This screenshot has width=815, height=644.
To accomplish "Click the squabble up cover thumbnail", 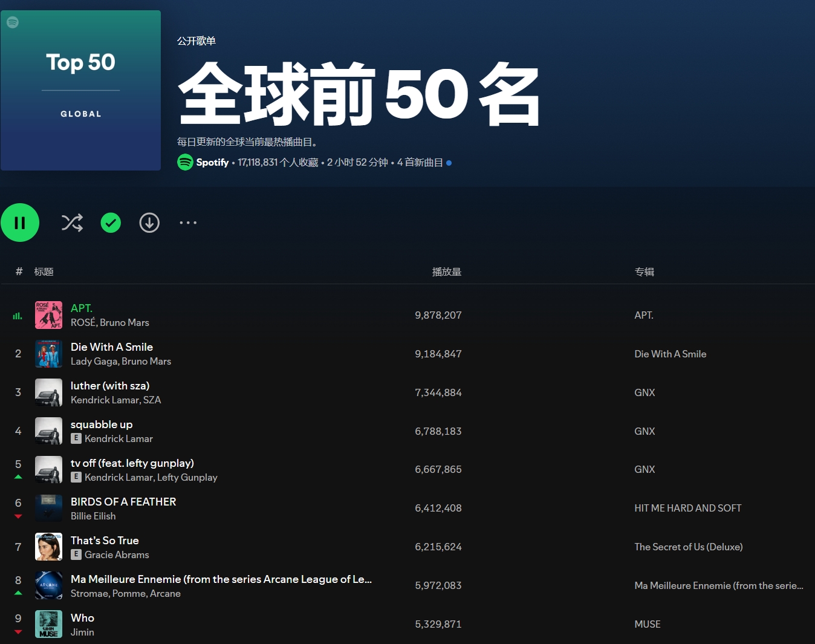I will (x=48, y=431).
